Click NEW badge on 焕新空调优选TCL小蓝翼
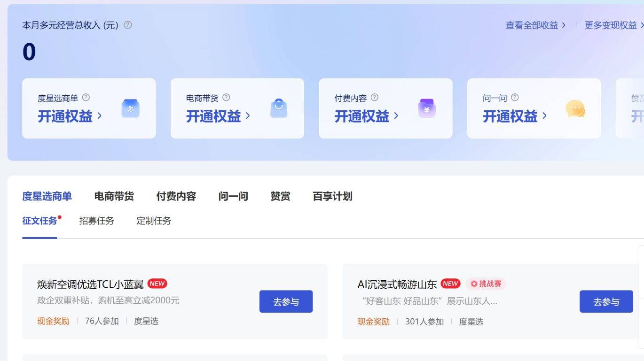 click(x=157, y=284)
